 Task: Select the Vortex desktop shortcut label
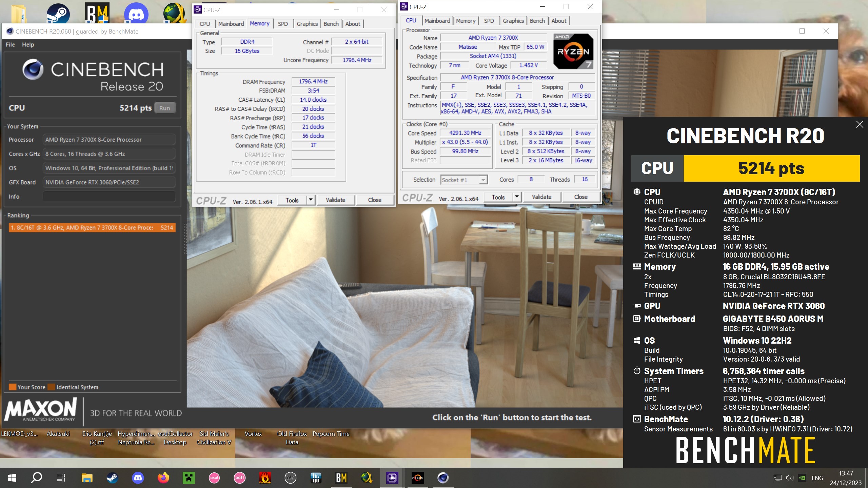point(253,434)
